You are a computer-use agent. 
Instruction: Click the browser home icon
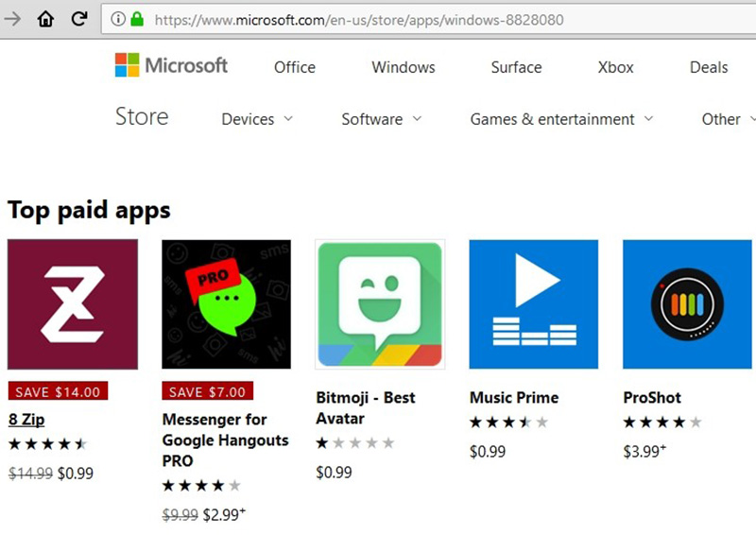[x=45, y=19]
